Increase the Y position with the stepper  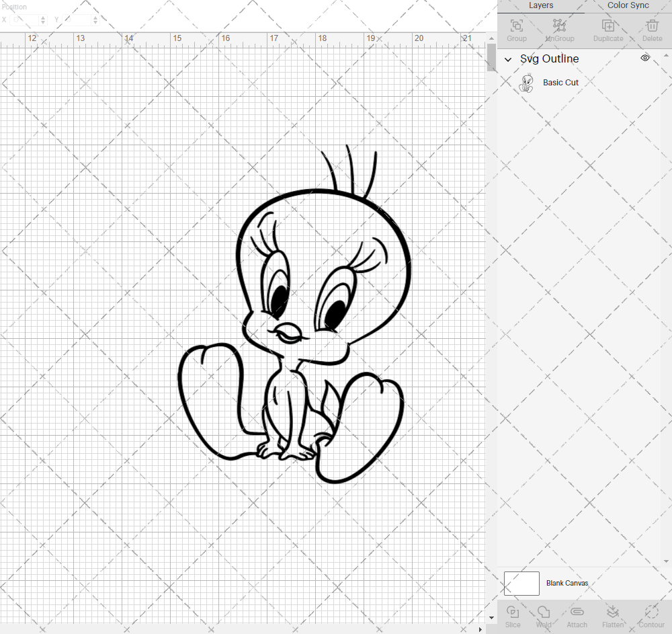point(95,17)
